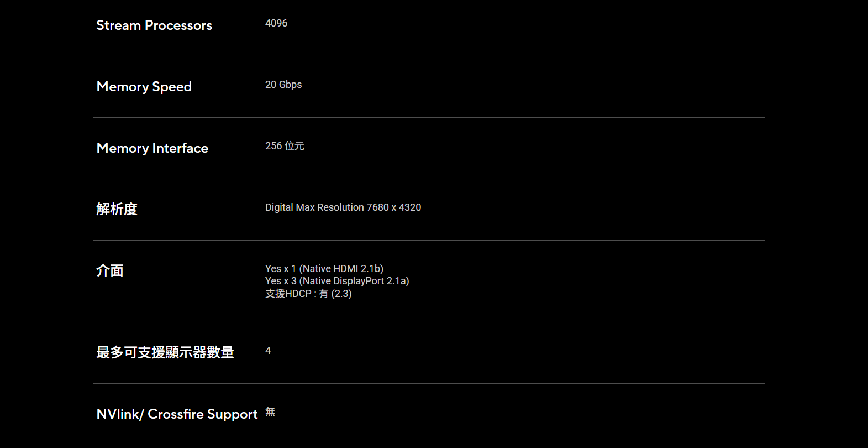Click the 4096 stream processors value
This screenshot has height=448, width=868.
pyautogui.click(x=276, y=23)
